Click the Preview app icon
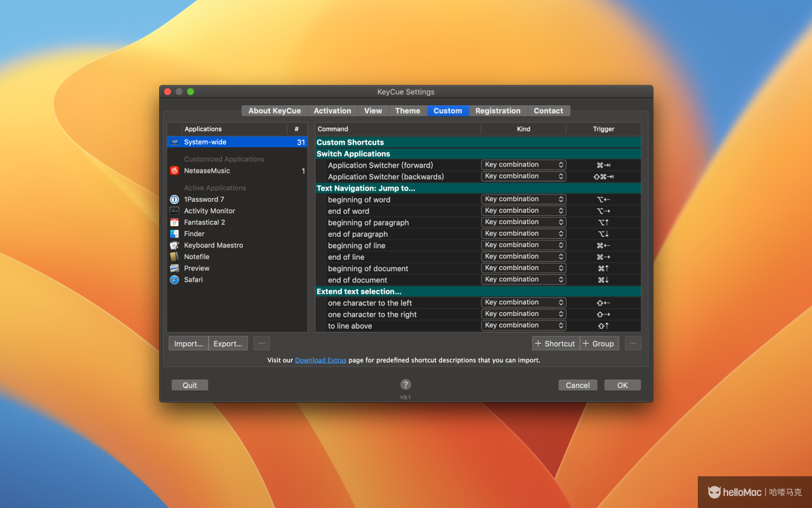Screen dimensions: 812x508 [x=174, y=268]
